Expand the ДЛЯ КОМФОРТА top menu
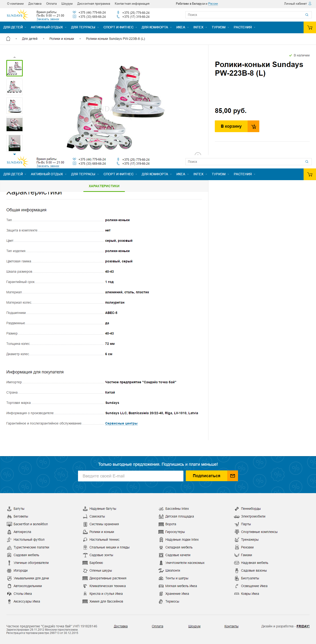 [x=156, y=27]
